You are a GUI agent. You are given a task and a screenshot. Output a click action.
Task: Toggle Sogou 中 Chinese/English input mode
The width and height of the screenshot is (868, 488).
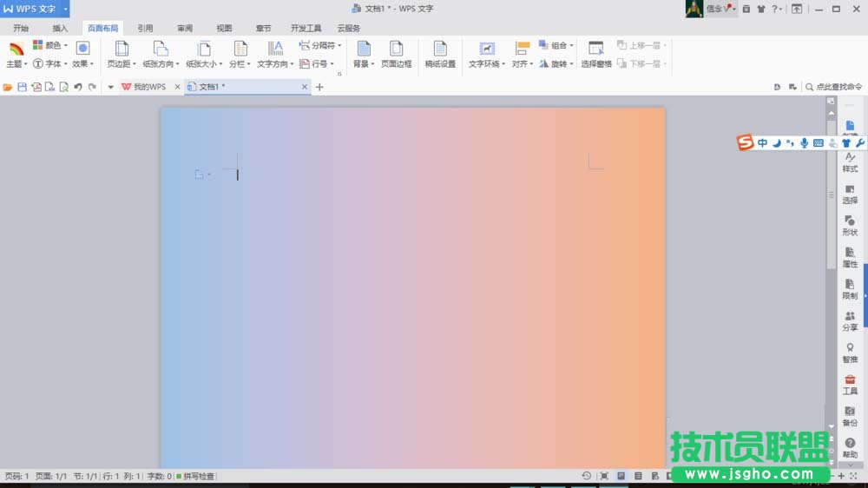pos(762,142)
